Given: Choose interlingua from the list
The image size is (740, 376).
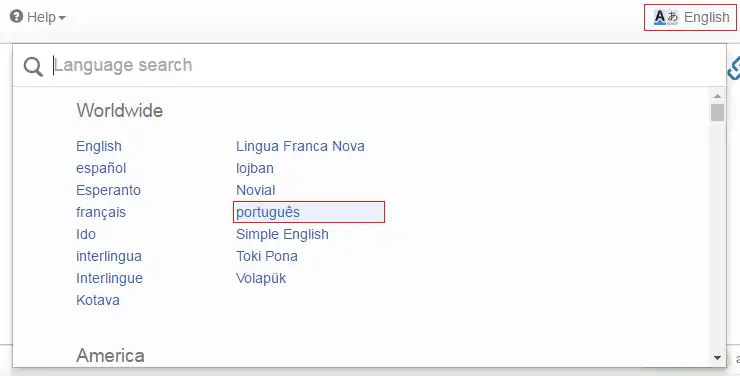Looking at the screenshot, I should pyautogui.click(x=109, y=256).
